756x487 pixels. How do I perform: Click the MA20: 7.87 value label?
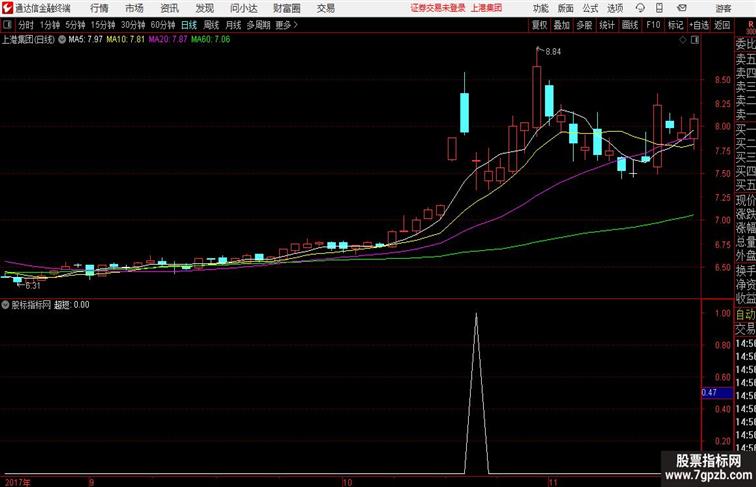coord(168,40)
